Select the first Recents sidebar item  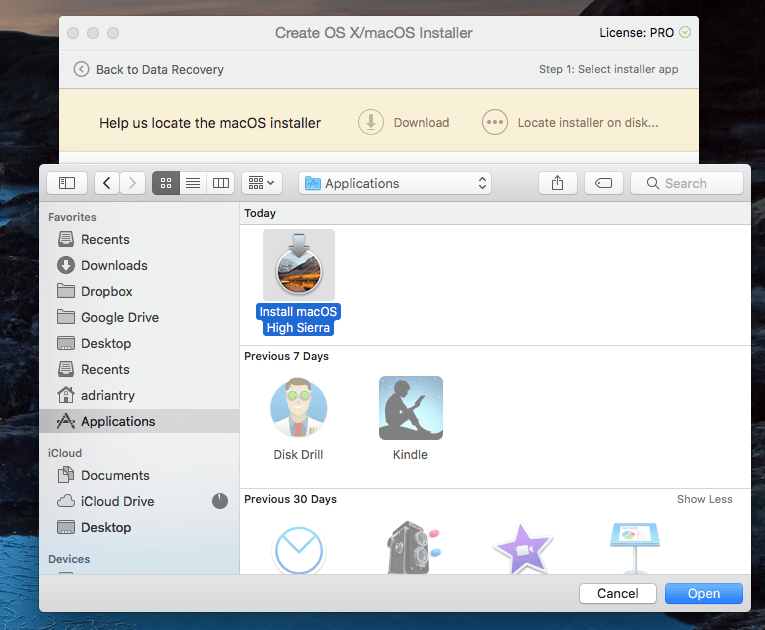click(139, 240)
